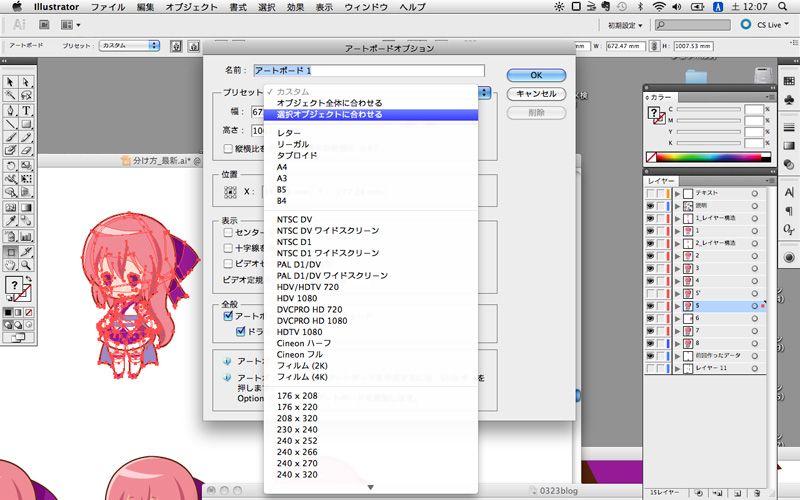The height and width of the screenshot is (500, 800).
Task: Expand the テキスト layer triangle
Action: tap(678, 193)
